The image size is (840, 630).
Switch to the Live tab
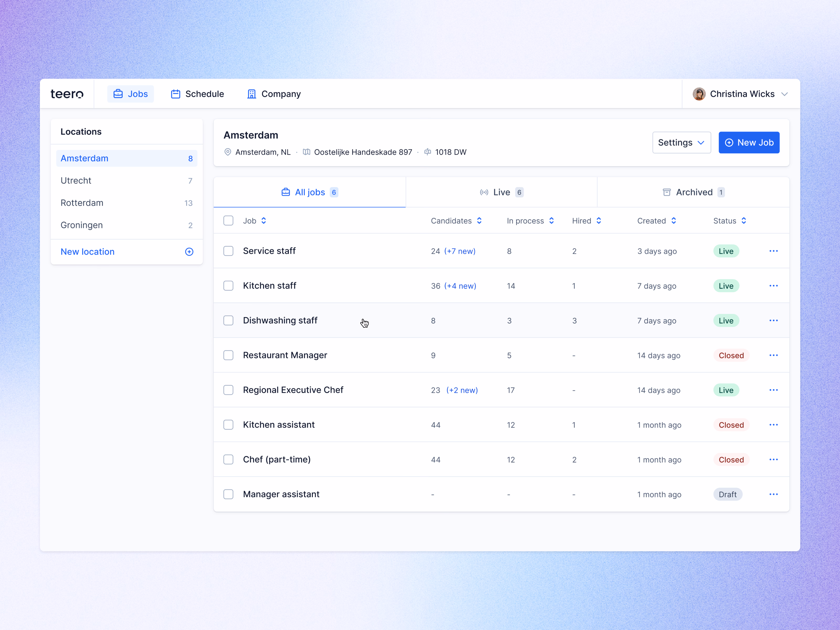click(x=501, y=192)
